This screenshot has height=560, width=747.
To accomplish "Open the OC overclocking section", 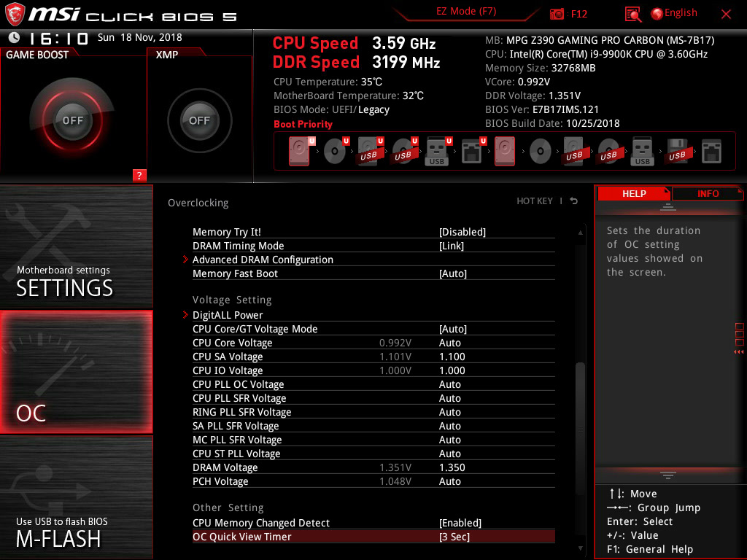I will 76,372.
